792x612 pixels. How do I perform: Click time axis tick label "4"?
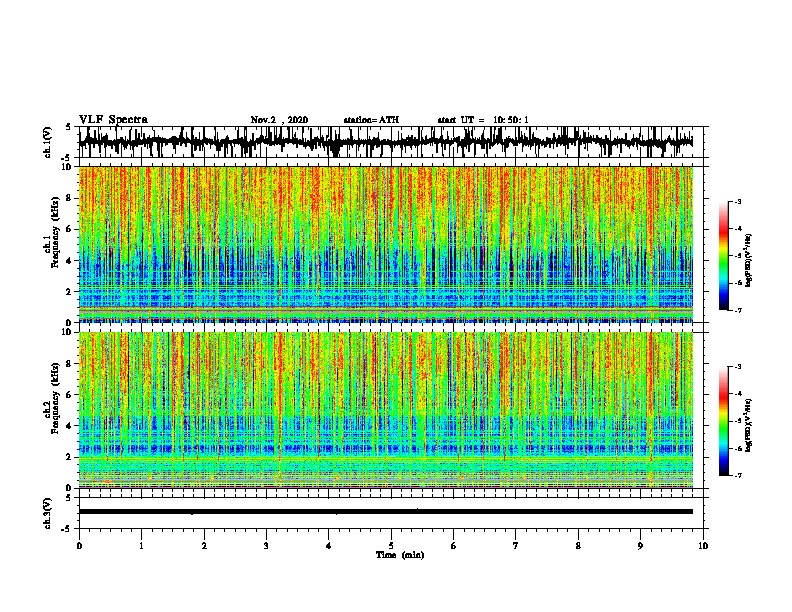[x=329, y=546]
